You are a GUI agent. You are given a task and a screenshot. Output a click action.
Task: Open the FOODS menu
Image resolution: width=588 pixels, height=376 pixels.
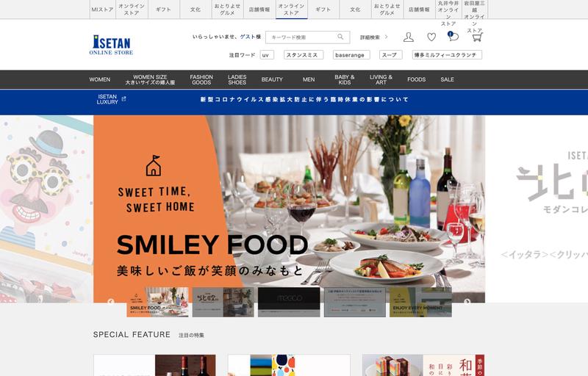click(416, 79)
